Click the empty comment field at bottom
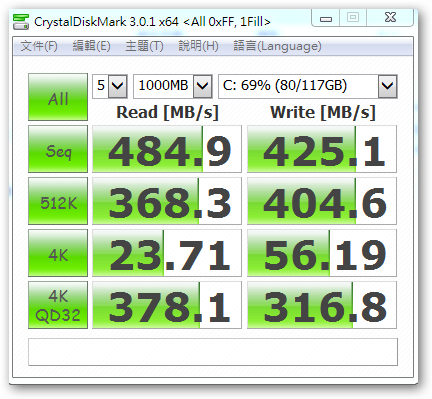 pos(213,352)
